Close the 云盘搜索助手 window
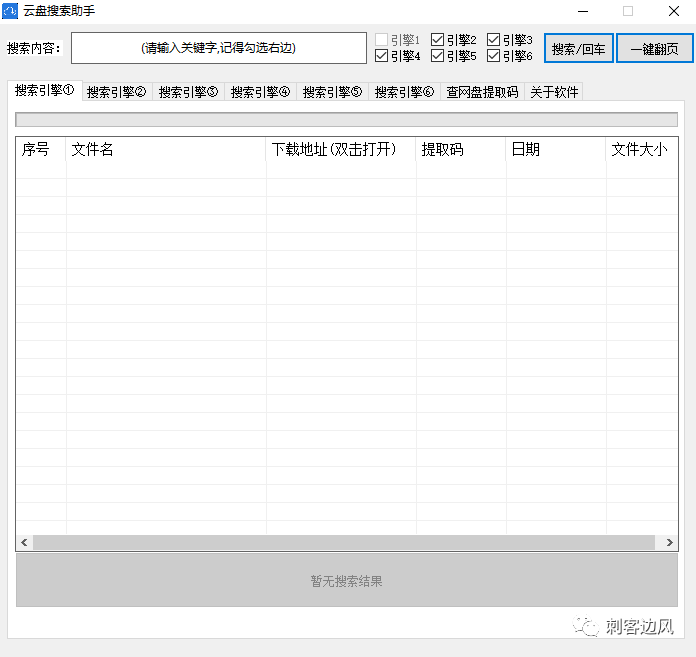 point(674,11)
